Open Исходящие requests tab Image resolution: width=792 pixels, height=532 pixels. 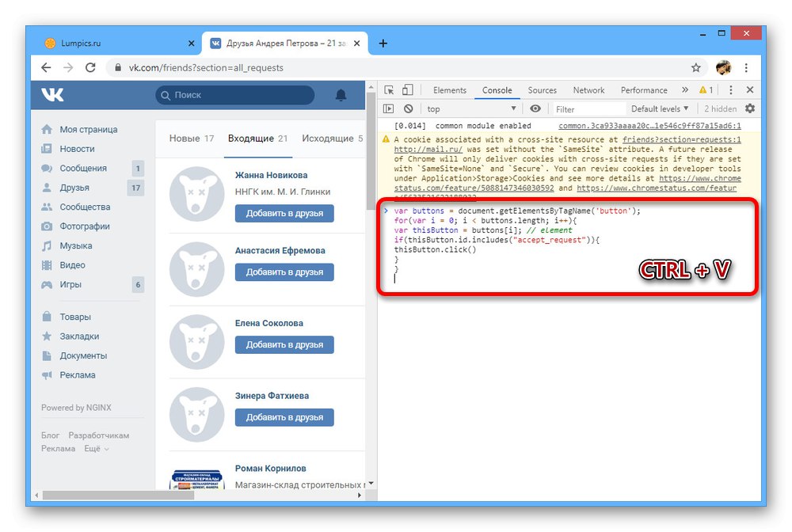(x=332, y=139)
